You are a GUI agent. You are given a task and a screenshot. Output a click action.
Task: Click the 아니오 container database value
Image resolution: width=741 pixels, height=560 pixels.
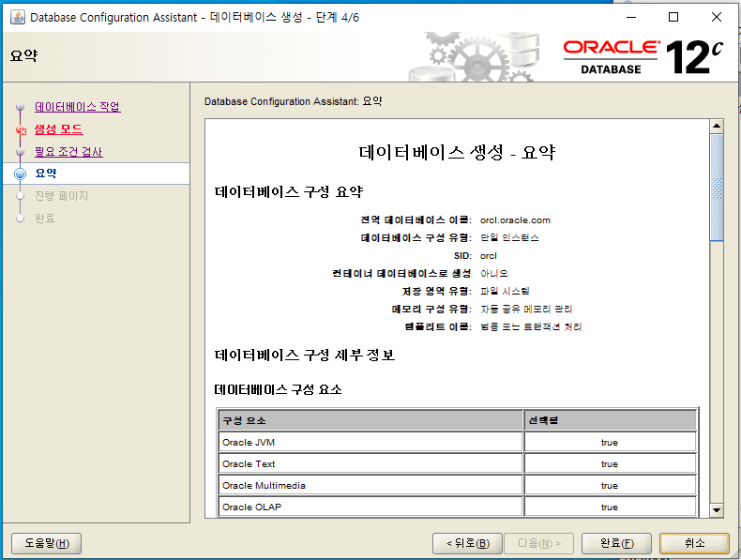click(493, 274)
